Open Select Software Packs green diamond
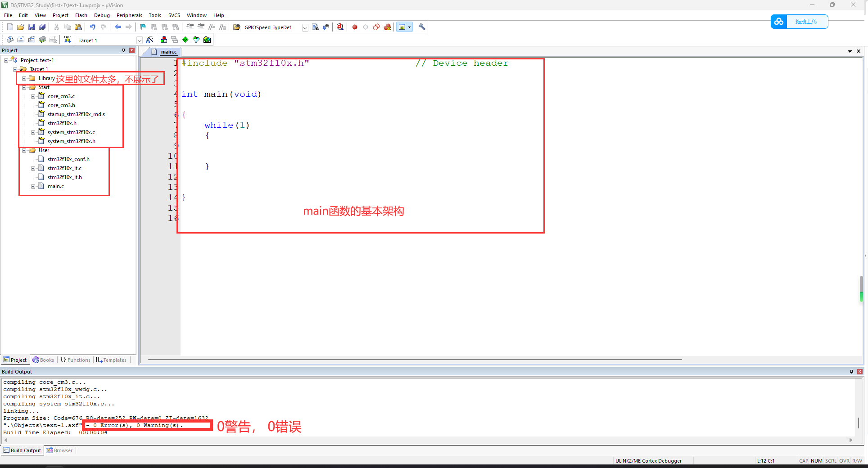Image resolution: width=868 pixels, height=468 pixels. click(x=185, y=40)
